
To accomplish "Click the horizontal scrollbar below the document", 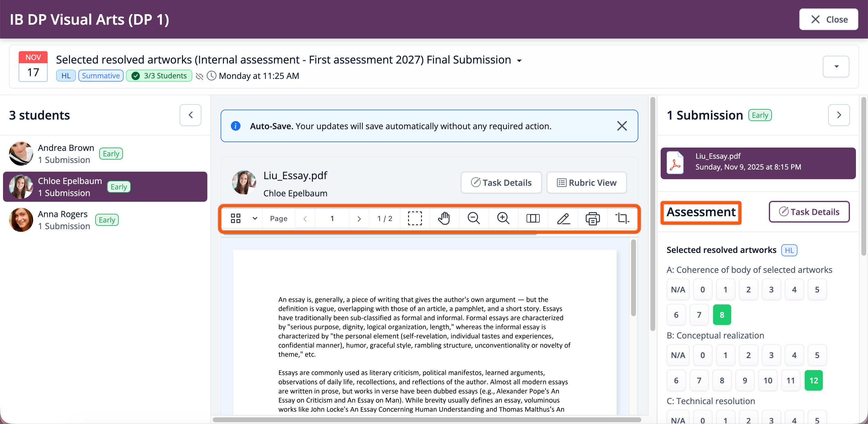I will pyautogui.click(x=426, y=419).
